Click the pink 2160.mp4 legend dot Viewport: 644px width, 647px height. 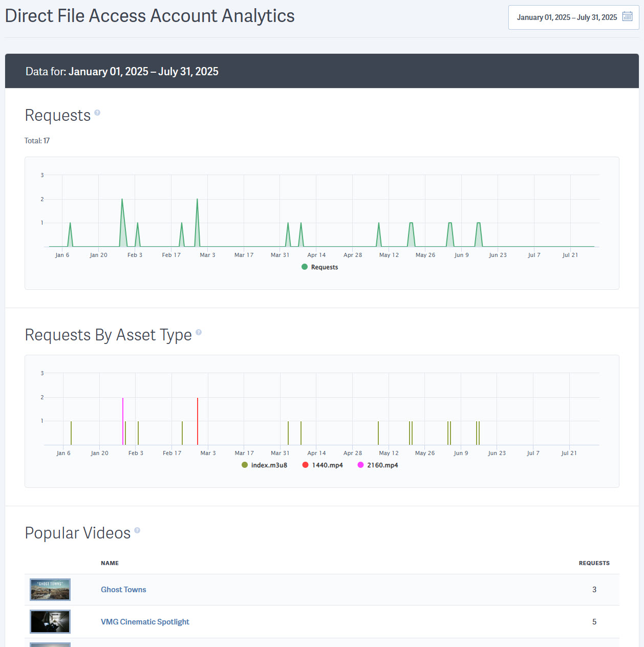click(360, 465)
